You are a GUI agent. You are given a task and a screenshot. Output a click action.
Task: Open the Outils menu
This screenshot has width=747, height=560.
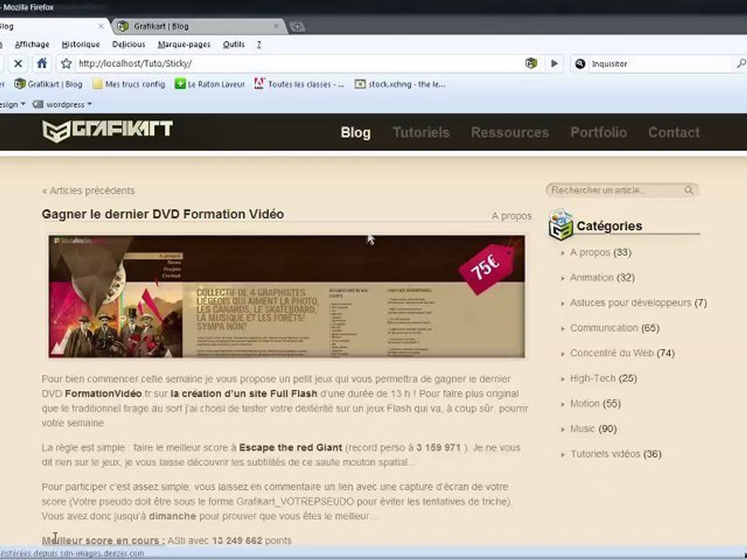click(x=233, y=45)
